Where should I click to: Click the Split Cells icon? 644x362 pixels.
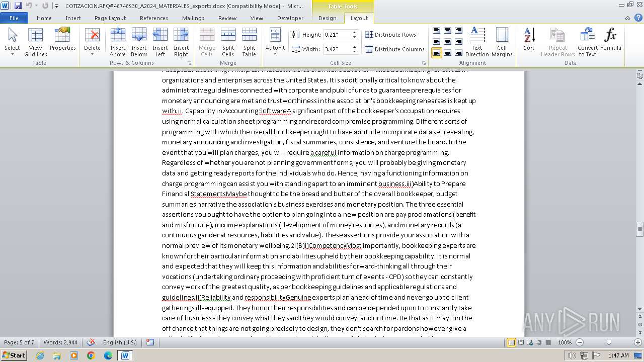click(228, 35)
